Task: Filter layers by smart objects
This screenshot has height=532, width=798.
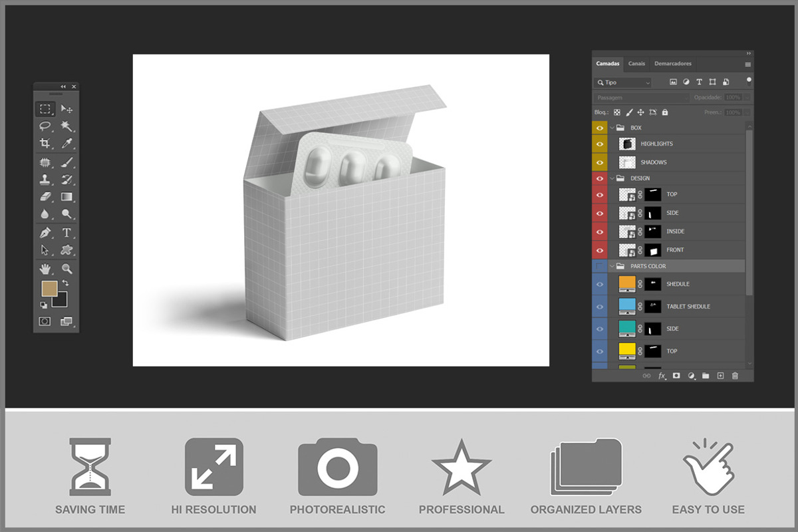Action: coord(726,82)
